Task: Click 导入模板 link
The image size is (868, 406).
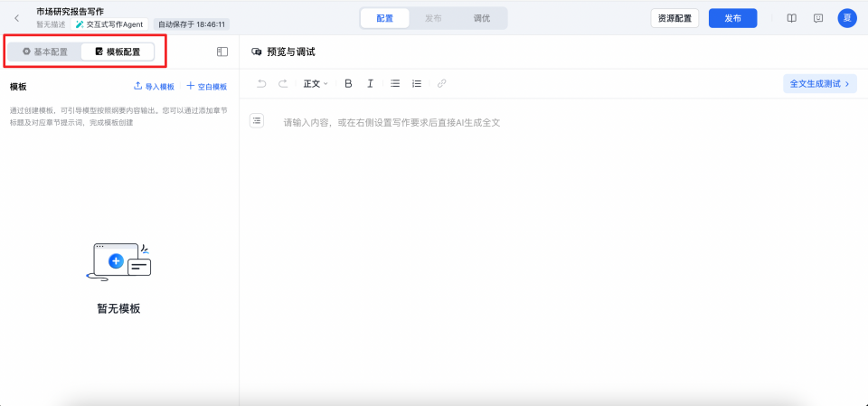Action: [155, 87]
